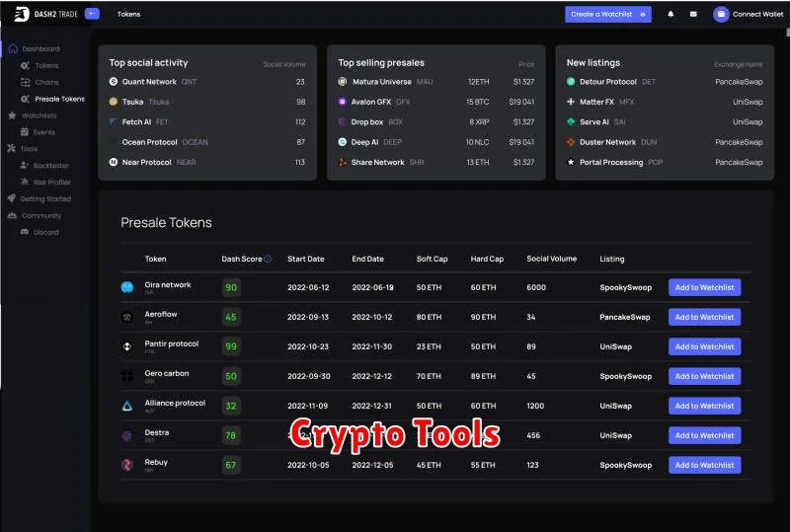Add Pantir protocol to watchlist
Image resolution: width=790 pixels, height=532 pixels.
[704, 346]
